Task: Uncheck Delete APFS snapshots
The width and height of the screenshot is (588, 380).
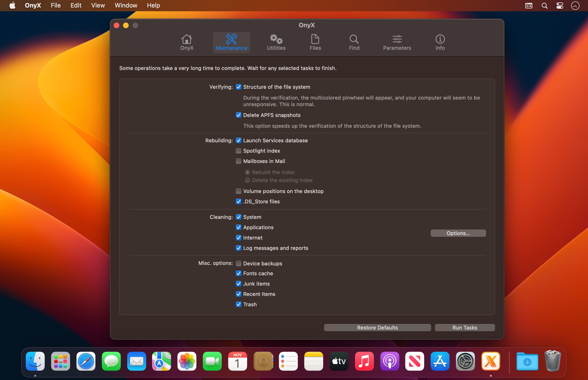Action: 239,115
